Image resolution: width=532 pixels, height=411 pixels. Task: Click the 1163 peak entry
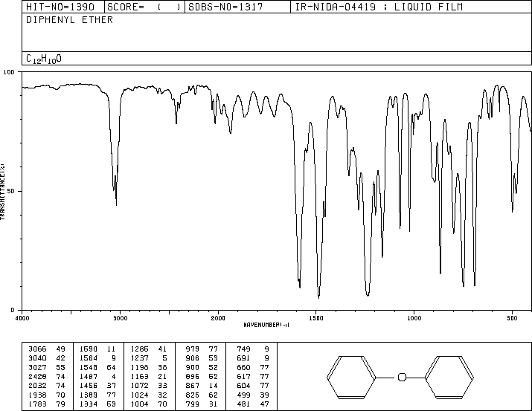coord(149,376)
